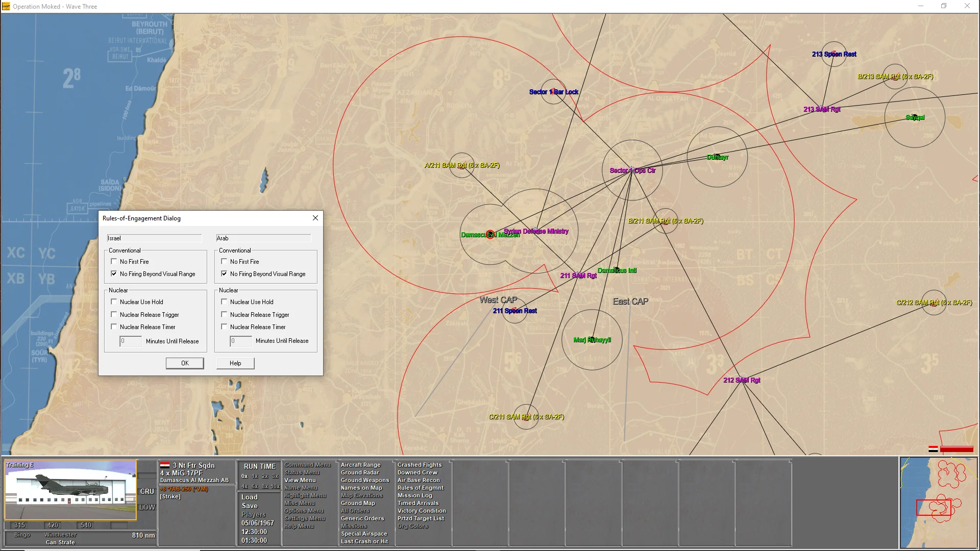This screenshot has height=551, width=980.
Task: Select Names on Map option
Action: (x=361, y=488)
